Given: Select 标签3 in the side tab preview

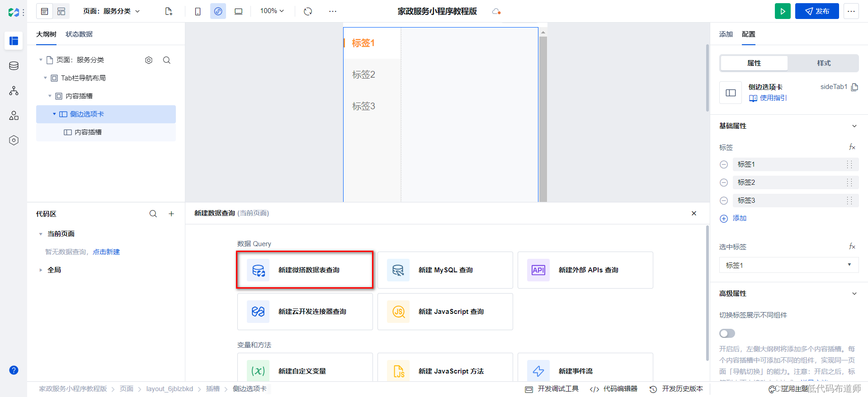Looking at the screenshot, I should 372,106.
